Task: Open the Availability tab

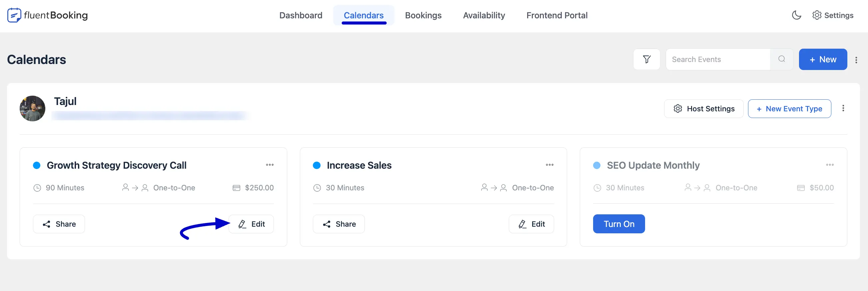Action: click(x=483, y=15)
